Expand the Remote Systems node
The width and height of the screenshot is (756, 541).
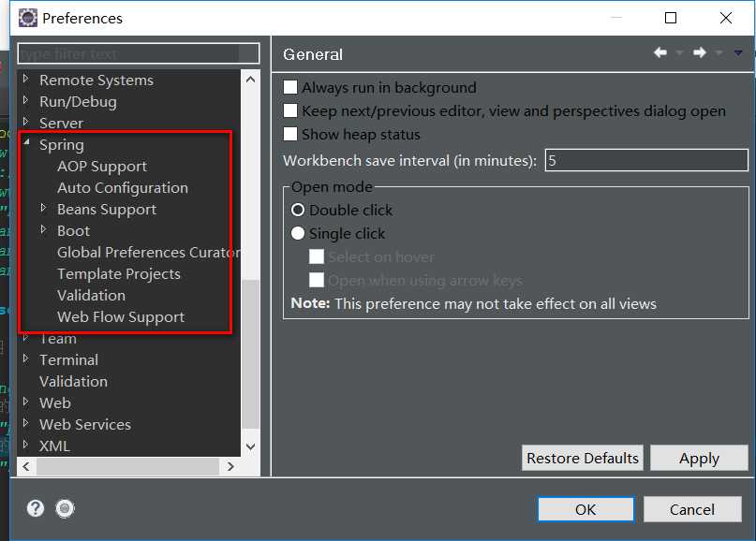pyautogui.click(x=26, y=78)
